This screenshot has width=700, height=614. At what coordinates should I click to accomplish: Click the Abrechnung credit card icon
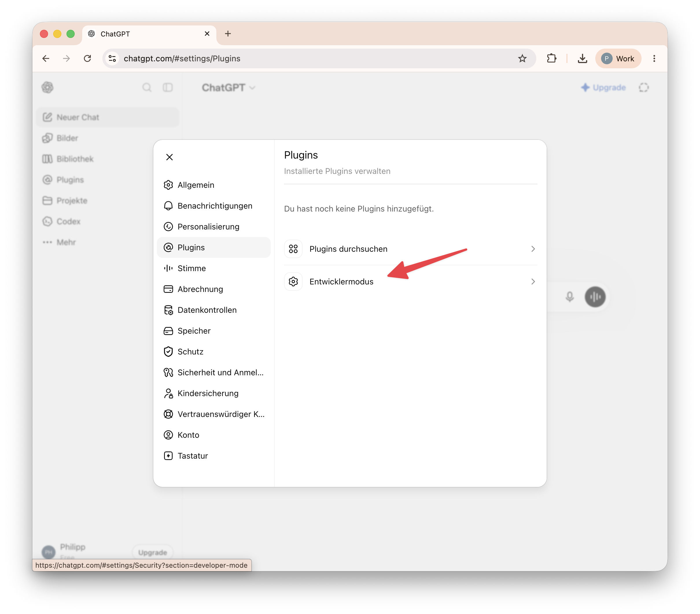(x=168, y=289)
